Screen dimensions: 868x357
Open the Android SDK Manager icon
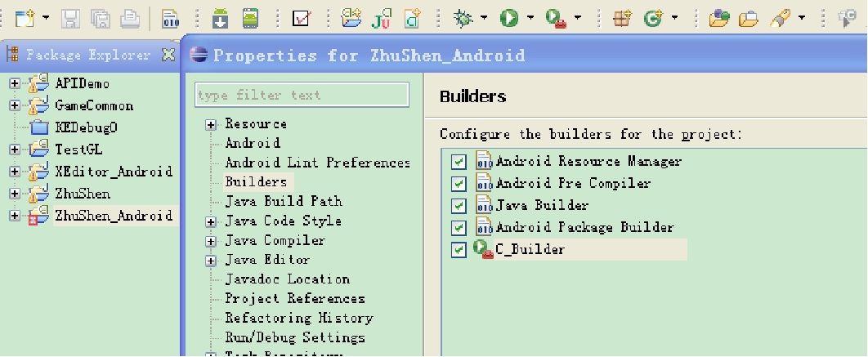221,20
